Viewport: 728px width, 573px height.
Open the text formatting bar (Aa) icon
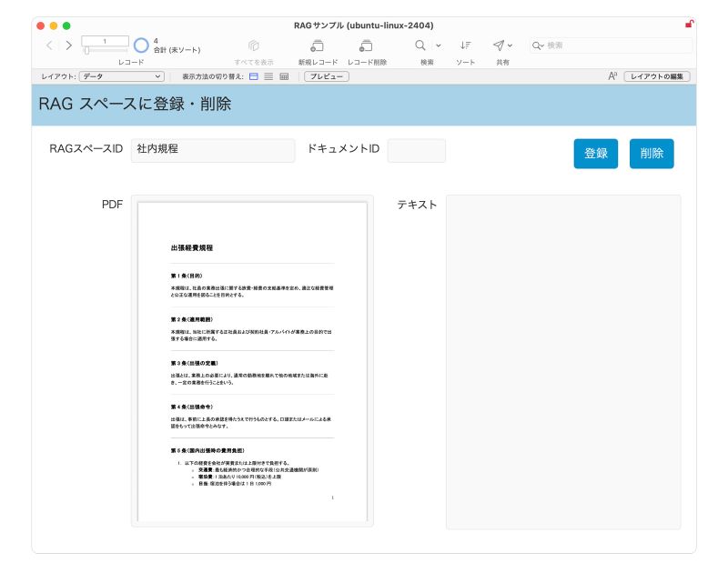(x=613, y=76)
